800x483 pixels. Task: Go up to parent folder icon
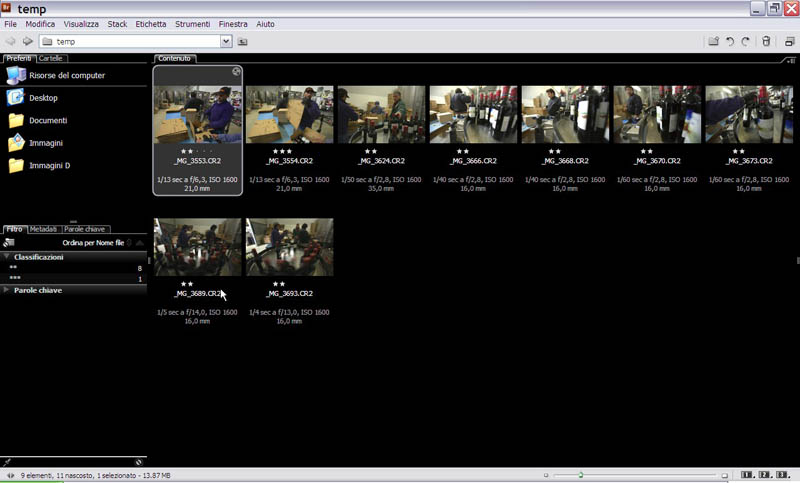coord(242,42)
